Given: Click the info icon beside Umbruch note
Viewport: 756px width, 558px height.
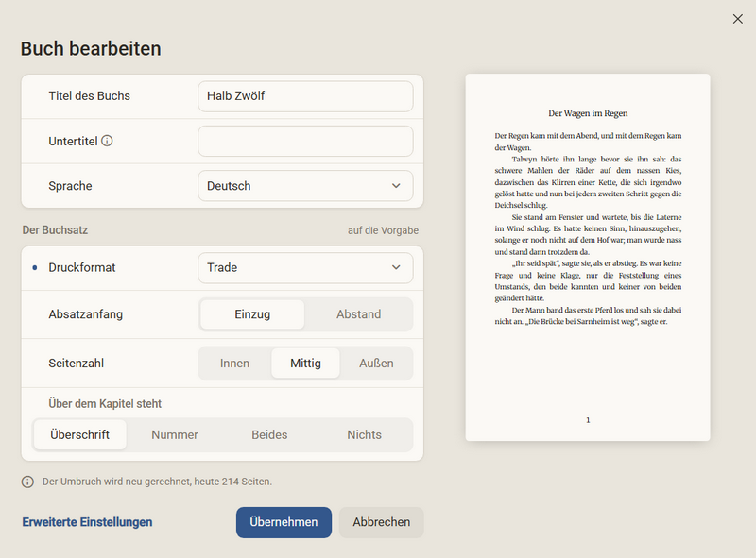Looking at the screenshot, I should coord(27,482).
